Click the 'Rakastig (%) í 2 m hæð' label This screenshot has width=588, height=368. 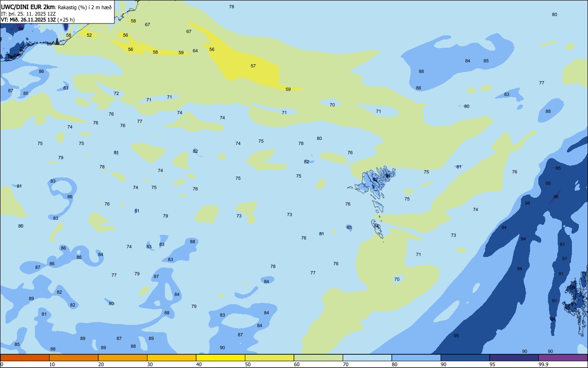pyautogui.click(x=85, y=7)
